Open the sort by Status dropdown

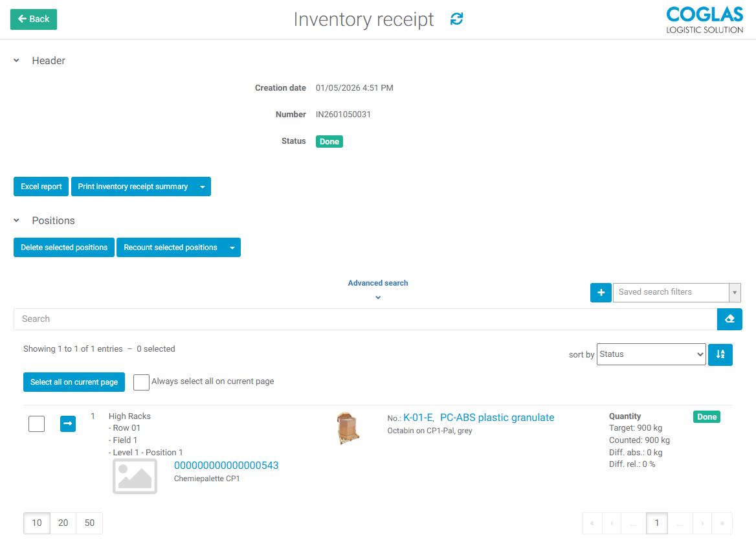click(650, 354)
